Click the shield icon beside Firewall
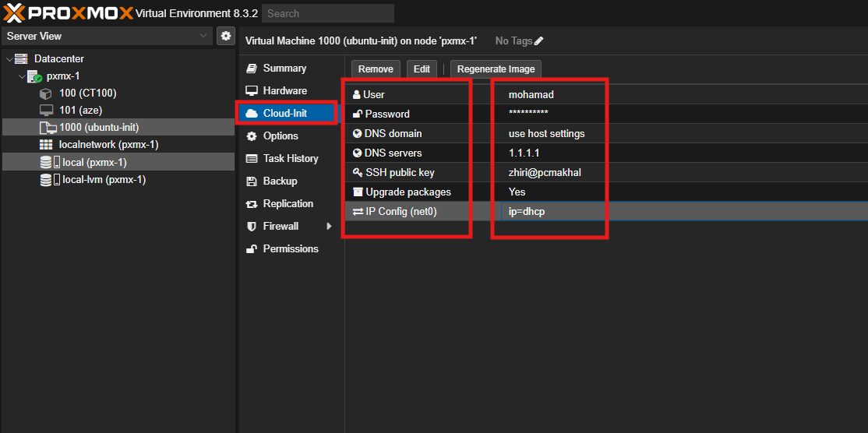This screenshot has height=433, width=868. pos(252,226)
